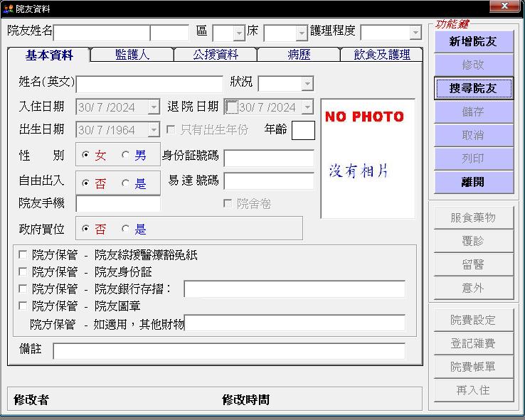This screenshot has height=420, width=525.
Task: Click the 院友姓名 input field
Action: coord(102,33)
